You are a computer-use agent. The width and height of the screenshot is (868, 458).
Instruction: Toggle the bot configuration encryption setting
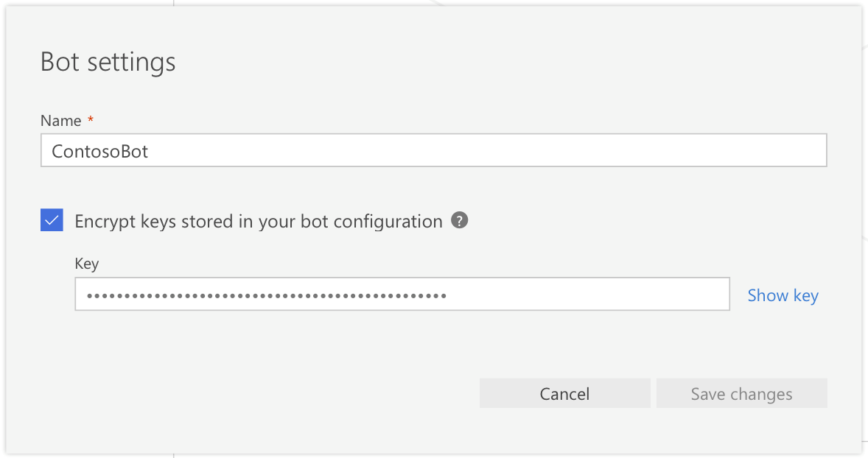51,219
